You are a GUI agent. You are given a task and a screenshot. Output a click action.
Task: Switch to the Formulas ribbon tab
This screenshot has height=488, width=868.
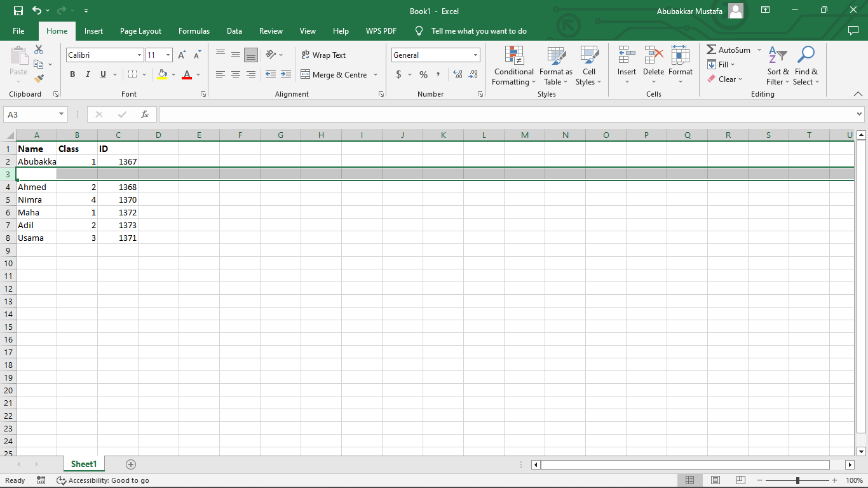(194, 30)
